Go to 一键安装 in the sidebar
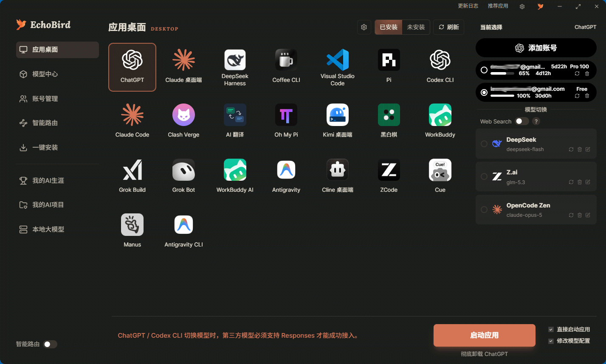This screenshot has height=364, width=606. [58, 148]
